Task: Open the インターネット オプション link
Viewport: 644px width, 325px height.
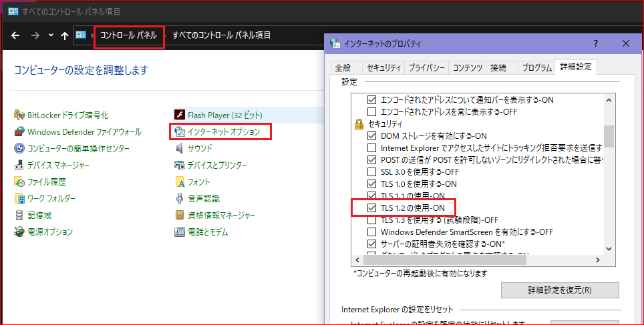Action: click(224, 131)
